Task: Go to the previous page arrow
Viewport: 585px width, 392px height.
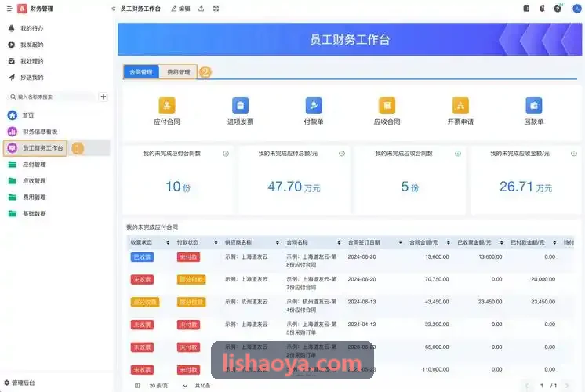Action: pos(527,386)
